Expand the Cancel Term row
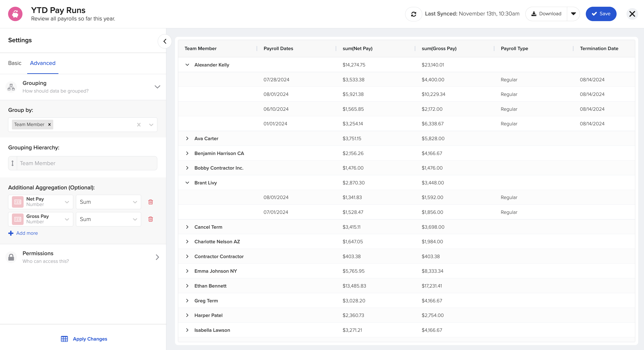644x350 pixels. [x=187, y=227]
